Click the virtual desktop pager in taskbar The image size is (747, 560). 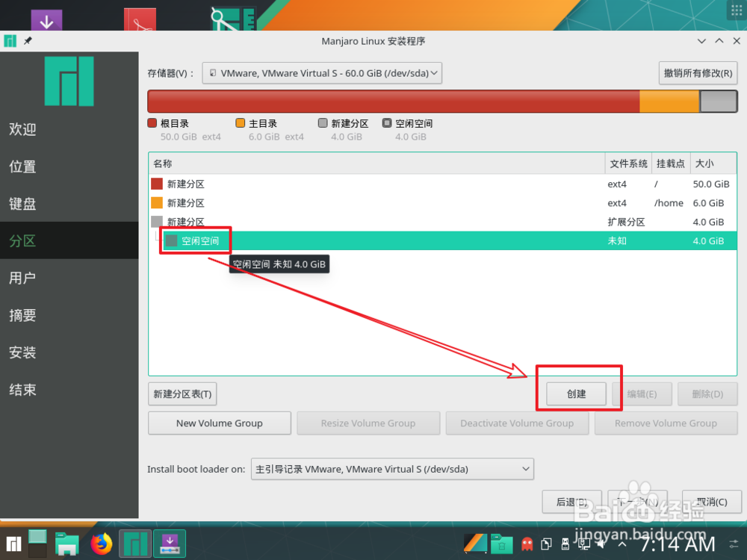(x=37, y=544)
